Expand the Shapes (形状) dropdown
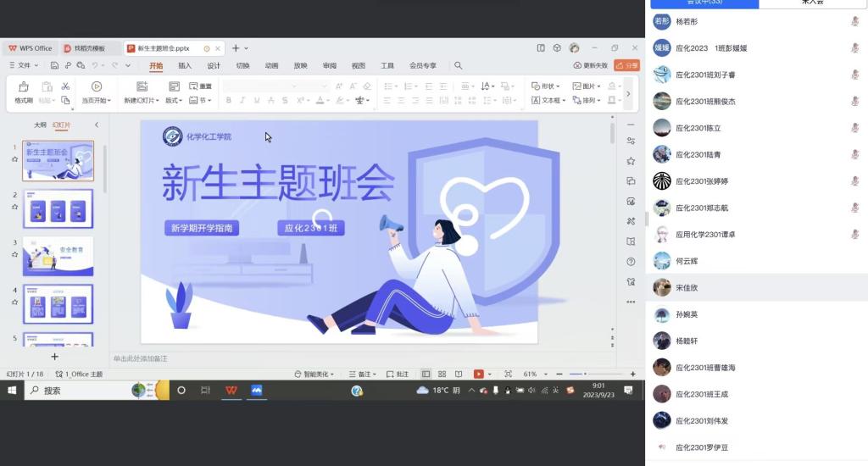Screen dimensions: 868x466 click(x=547, y=86)
